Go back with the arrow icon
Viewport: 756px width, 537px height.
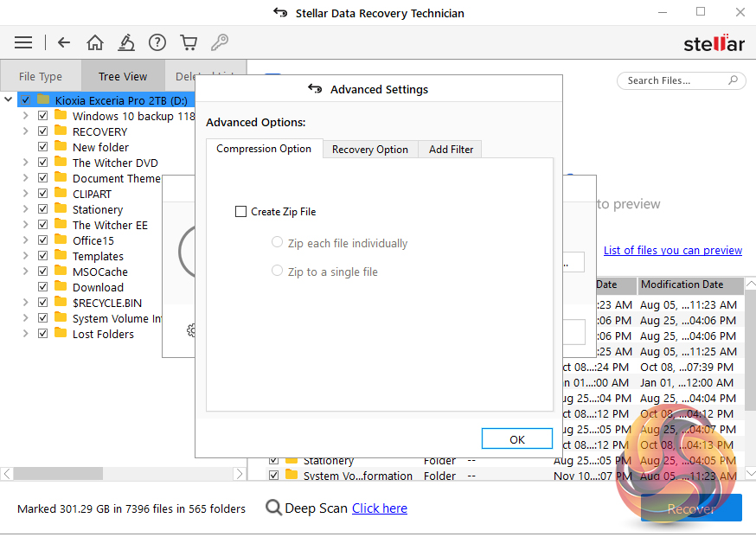[64, 42]
